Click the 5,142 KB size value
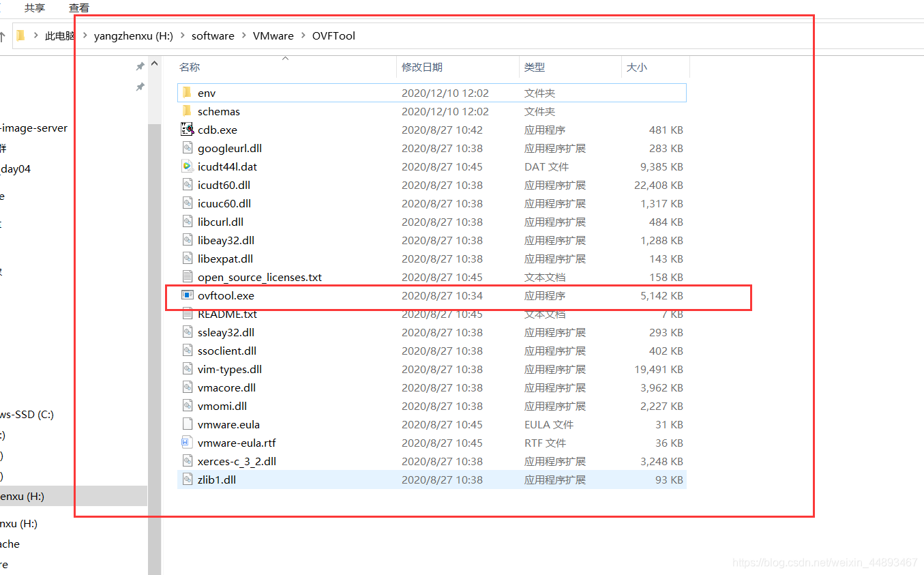Viewport: 924px width, 575px height. click(x=661, y=295)
